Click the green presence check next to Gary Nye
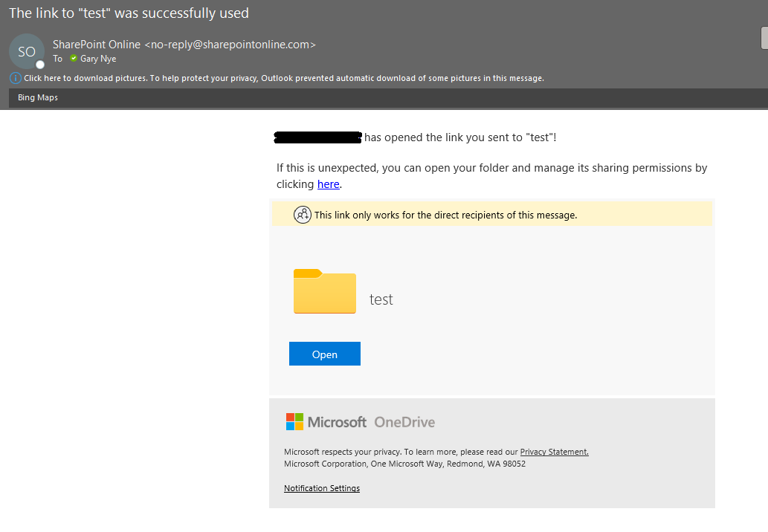768x532 pixels. tap(74, 58)
